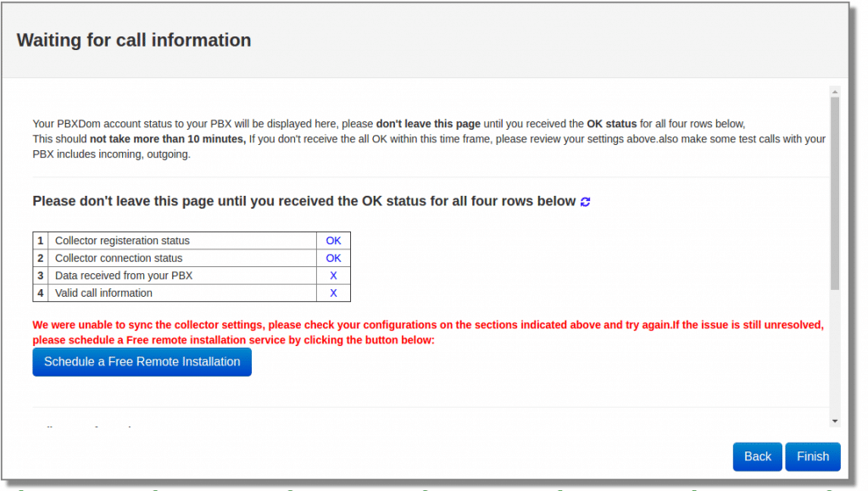Click the blue refresh status icon

coord(585,201)
